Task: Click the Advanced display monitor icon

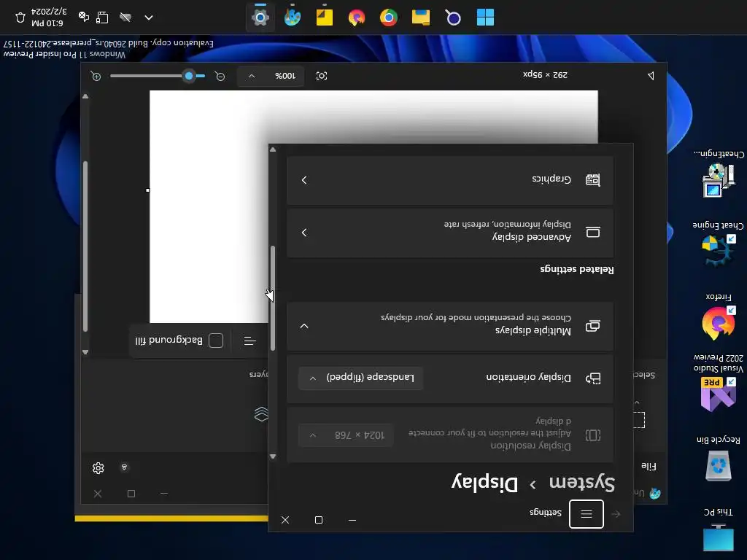Action: (x=592, y=233)
